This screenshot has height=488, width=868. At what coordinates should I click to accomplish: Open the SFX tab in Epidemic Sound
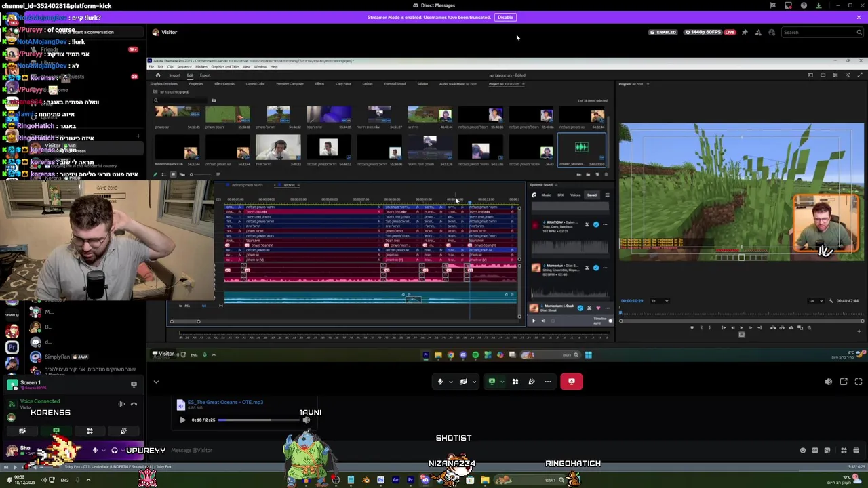[x=561, y=195]
